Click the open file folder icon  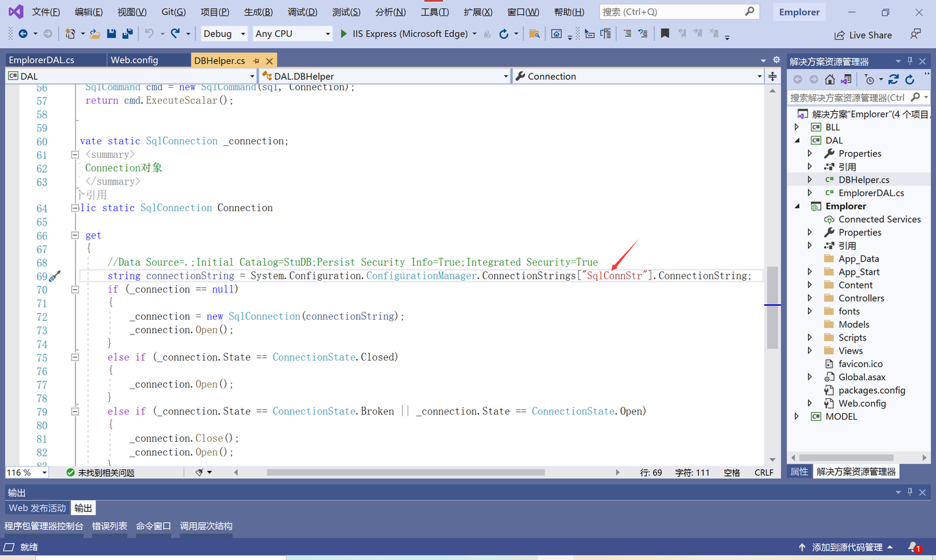[95, 34]
